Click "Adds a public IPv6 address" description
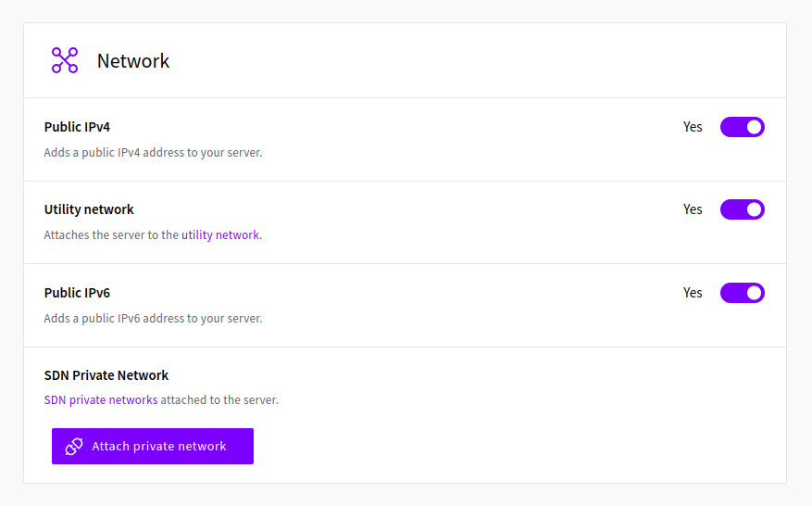This screenshot has height=506, width=812. point(154,318)
